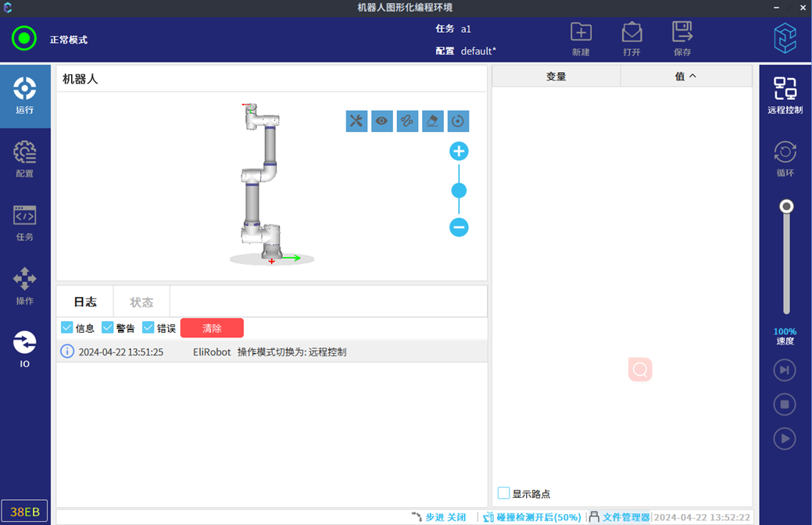Enable the 显示路点 checkbox
Image resolution: width=812 pixels, height=525 pixels.
504,493
